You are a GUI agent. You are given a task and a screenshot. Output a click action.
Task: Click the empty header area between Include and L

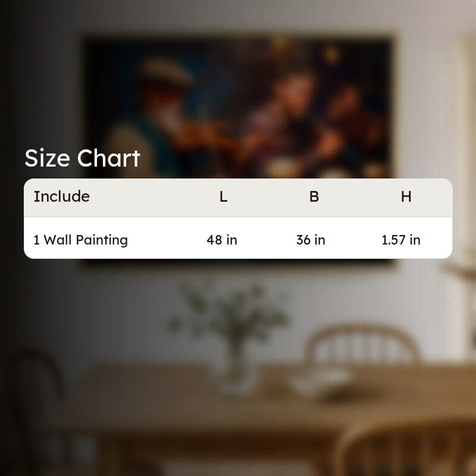pos(155,197)
